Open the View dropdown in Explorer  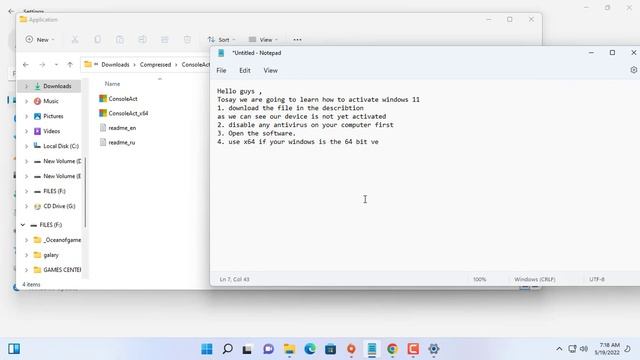pyautogui.click(x=263, y=40)
